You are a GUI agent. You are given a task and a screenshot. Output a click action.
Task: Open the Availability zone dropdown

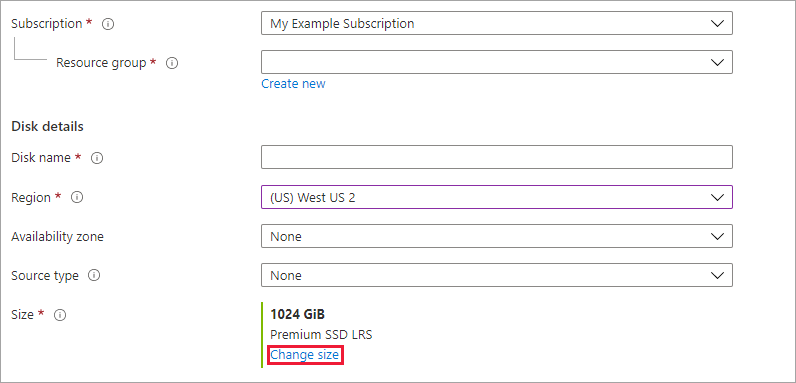click(496, 236)
